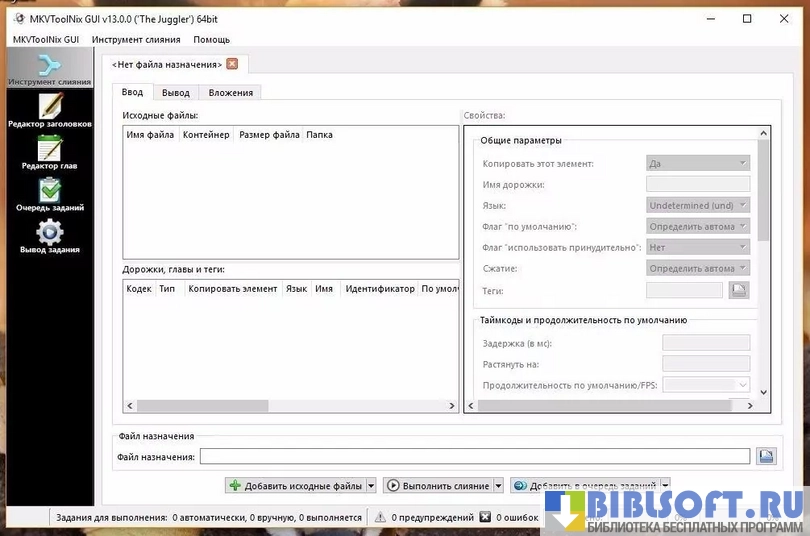Click Добавить исходные файлы button

[295, 486]
